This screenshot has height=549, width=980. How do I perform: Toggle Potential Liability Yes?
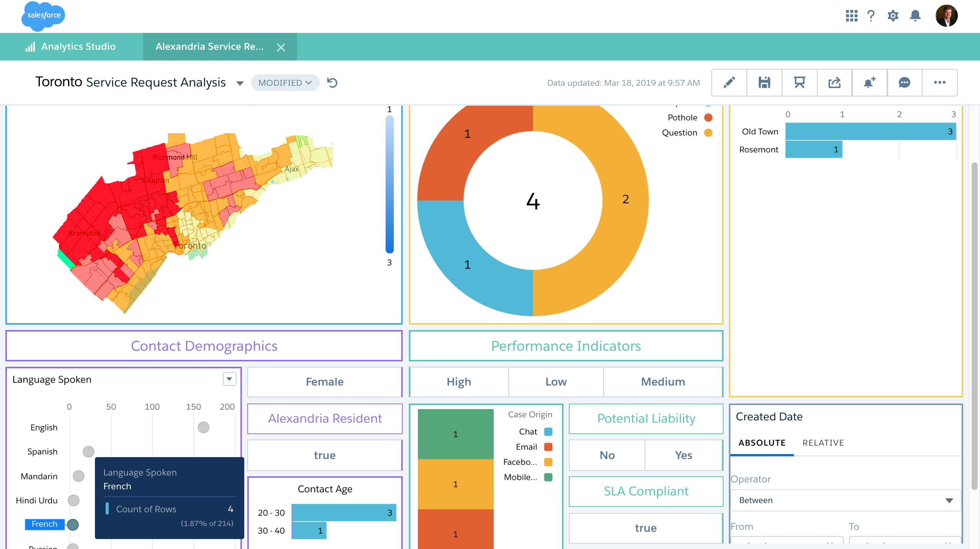[684, 455]
